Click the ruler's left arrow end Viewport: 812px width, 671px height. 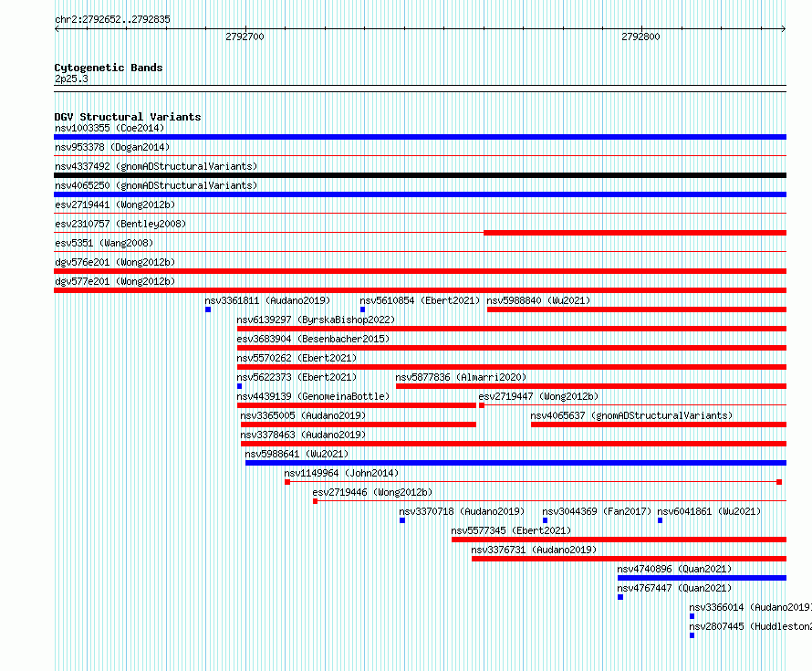coord(57,29)
